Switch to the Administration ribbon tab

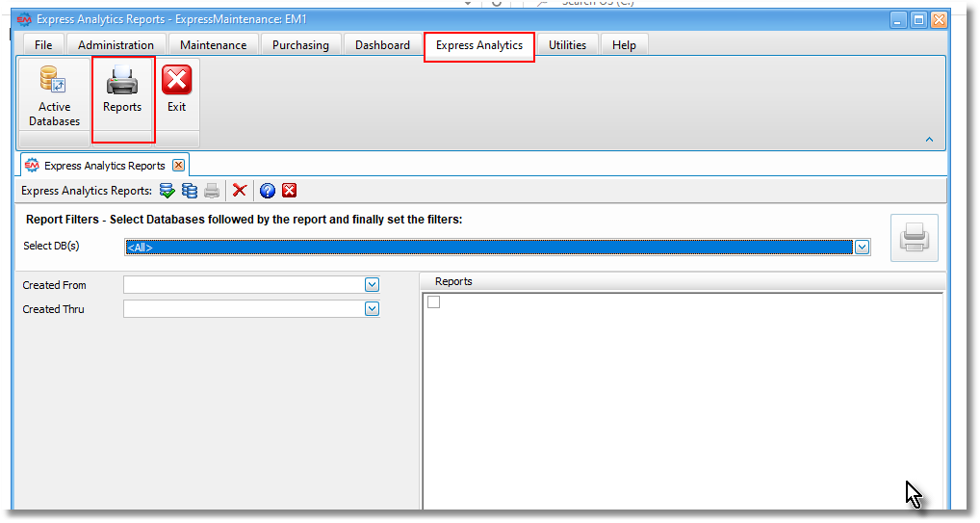(116, 45)
